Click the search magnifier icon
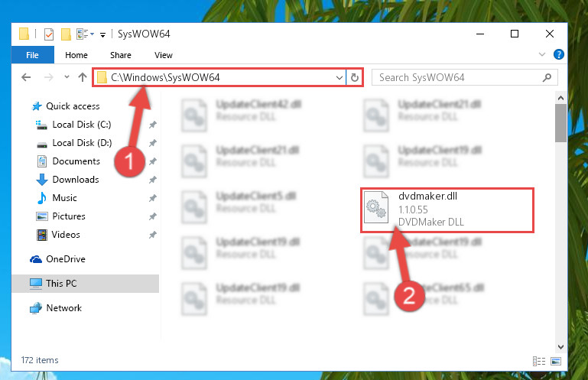This screenshot has height=380, width=588. pos(547,78)
